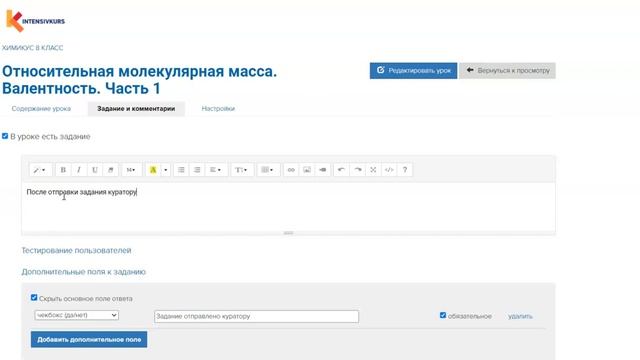Screen dimensions: 640x360
Task: Click 'Редактировать урок' button
Action: [413, 71]
